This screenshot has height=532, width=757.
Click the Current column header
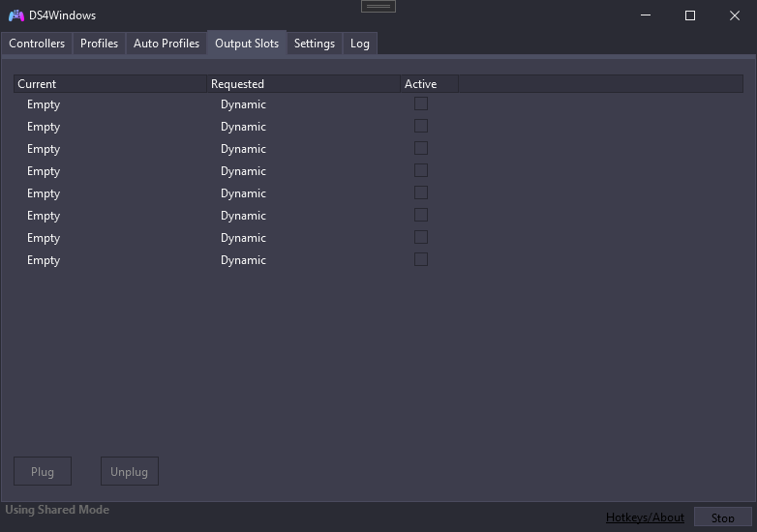click(110, 84)
